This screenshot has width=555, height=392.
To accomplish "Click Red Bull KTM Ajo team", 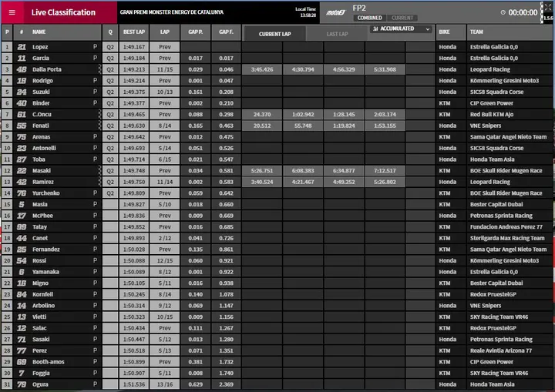I will coord(492,114).
